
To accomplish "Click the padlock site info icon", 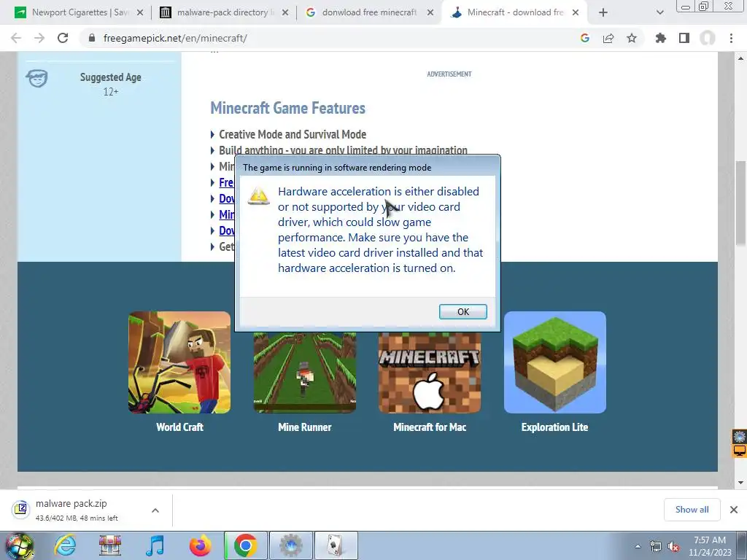I will pos(92,38).
